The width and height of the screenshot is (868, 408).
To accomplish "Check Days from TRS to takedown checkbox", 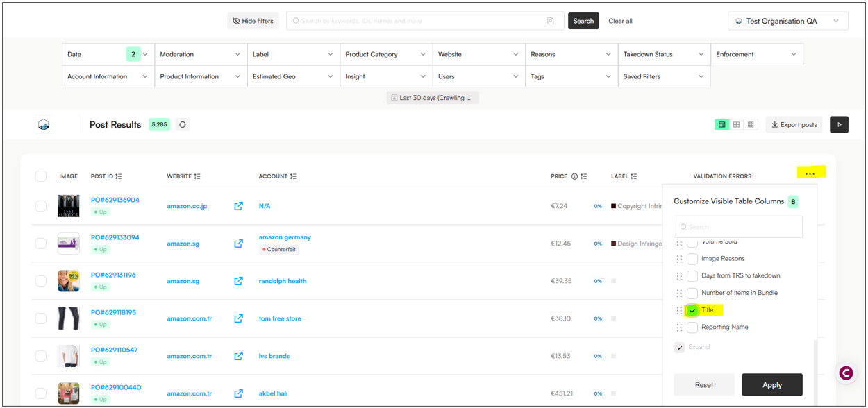I will [692, 275].
